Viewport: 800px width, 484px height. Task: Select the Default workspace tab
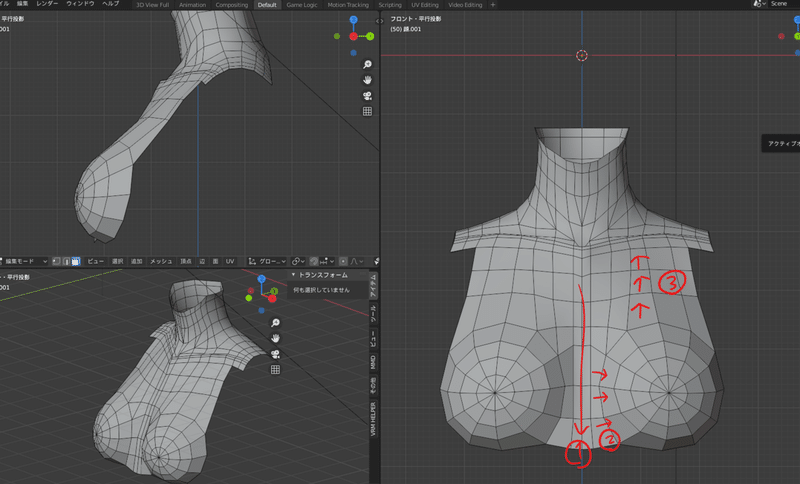(267, 5)
